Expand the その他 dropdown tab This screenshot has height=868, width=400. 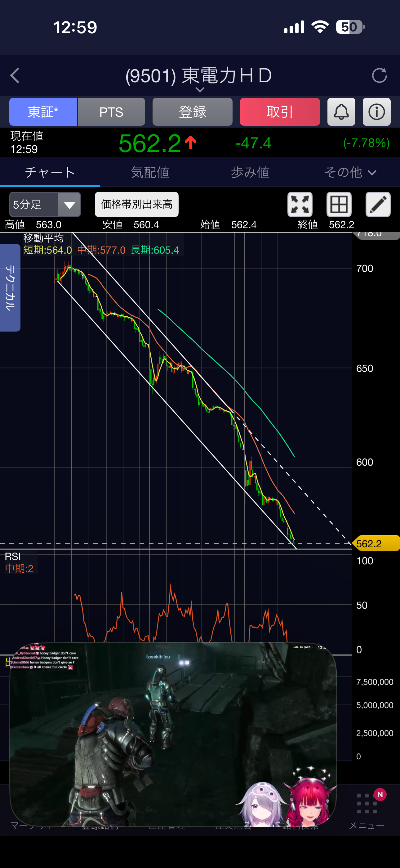pos(350,173)
